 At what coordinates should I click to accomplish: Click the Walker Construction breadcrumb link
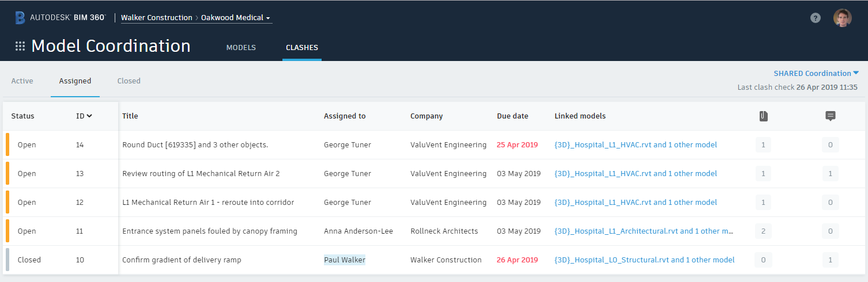tap(157, 18)
